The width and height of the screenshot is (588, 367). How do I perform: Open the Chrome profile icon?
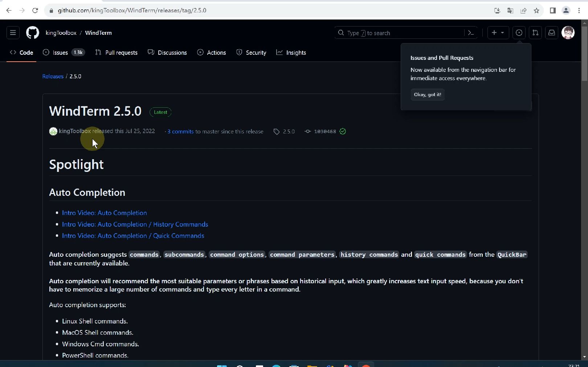(566, 11)
